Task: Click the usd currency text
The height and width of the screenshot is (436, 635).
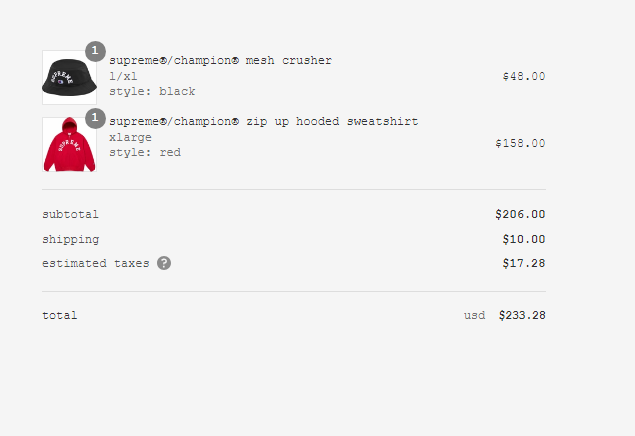Action: [475, 315]
